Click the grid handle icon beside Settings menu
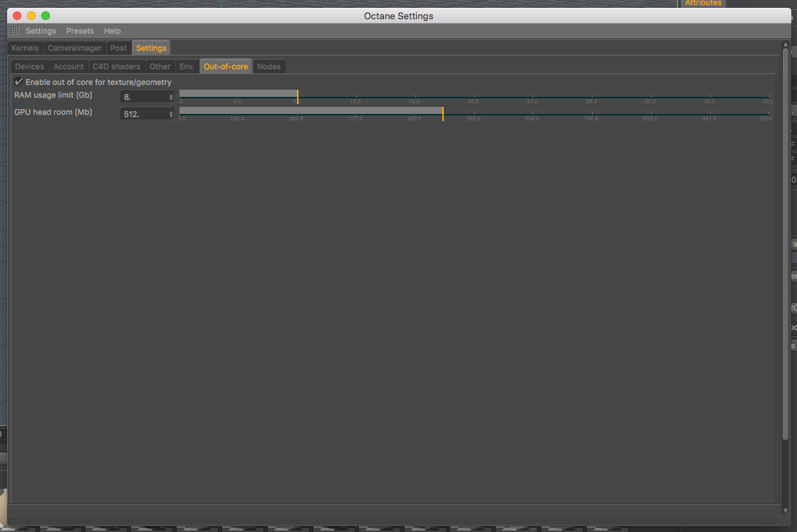 point(15,31)
